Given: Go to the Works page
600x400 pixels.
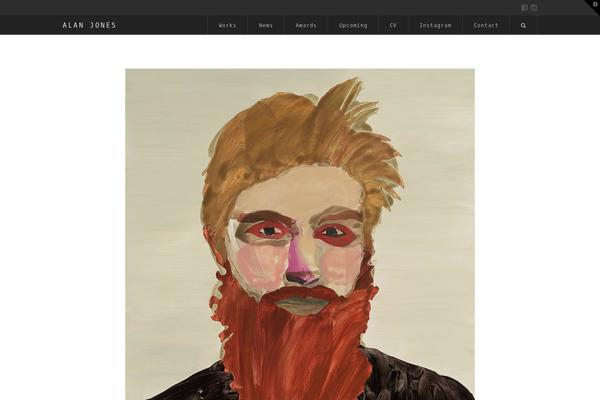Looking at the screenshot, I should [227, 25].
